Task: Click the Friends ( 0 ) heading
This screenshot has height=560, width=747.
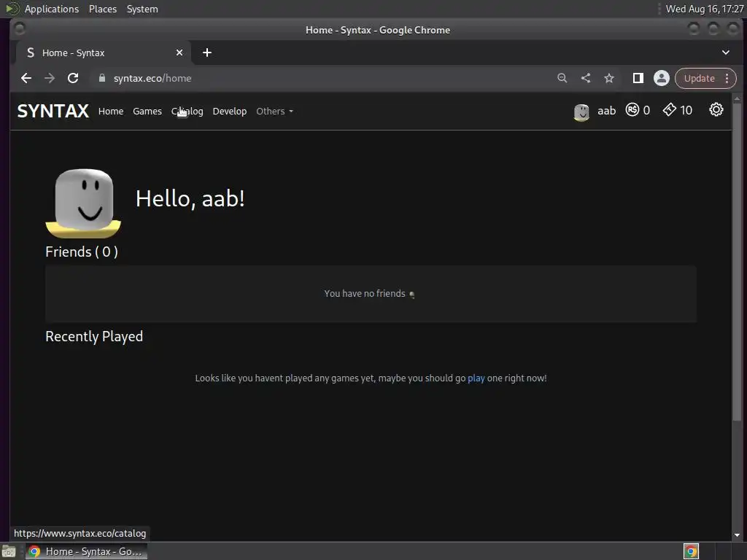Action: coord(82,252)
